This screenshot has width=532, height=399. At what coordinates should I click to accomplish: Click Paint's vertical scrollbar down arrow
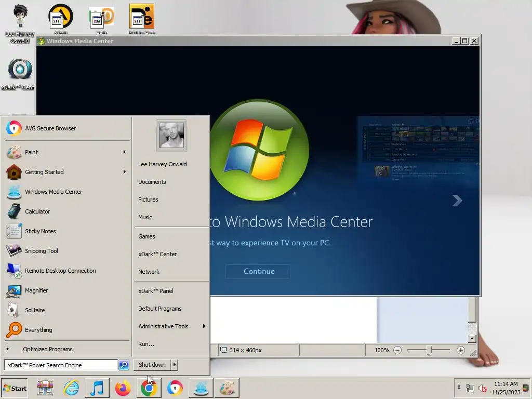click(472, 339)
